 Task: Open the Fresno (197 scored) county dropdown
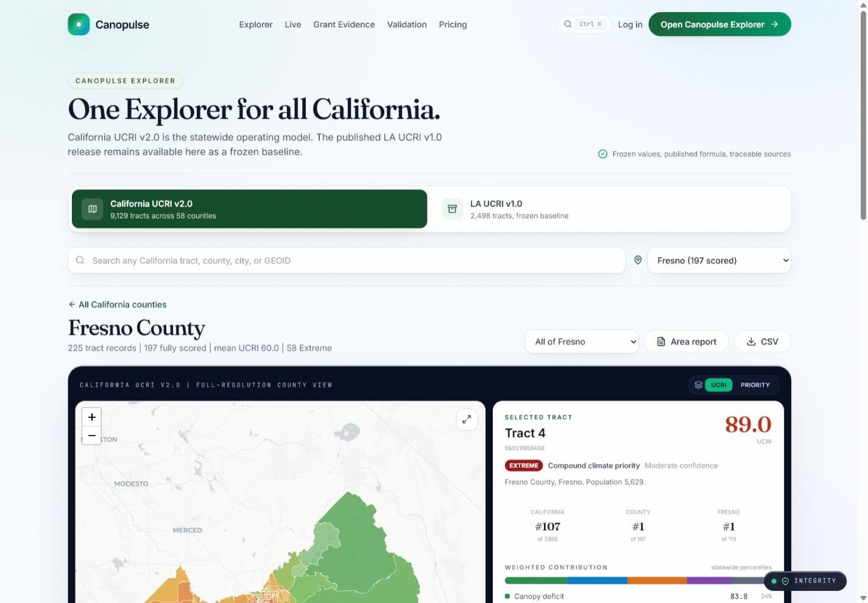719,260
